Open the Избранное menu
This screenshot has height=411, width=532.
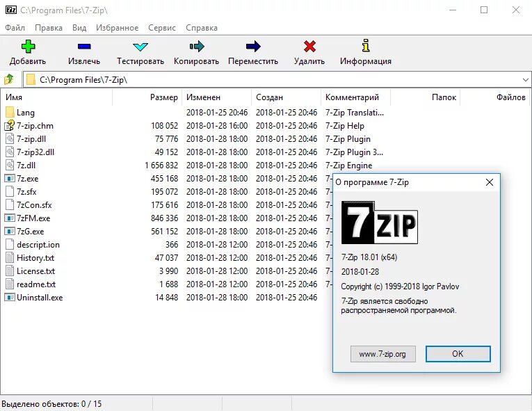[x=117, y=28]
